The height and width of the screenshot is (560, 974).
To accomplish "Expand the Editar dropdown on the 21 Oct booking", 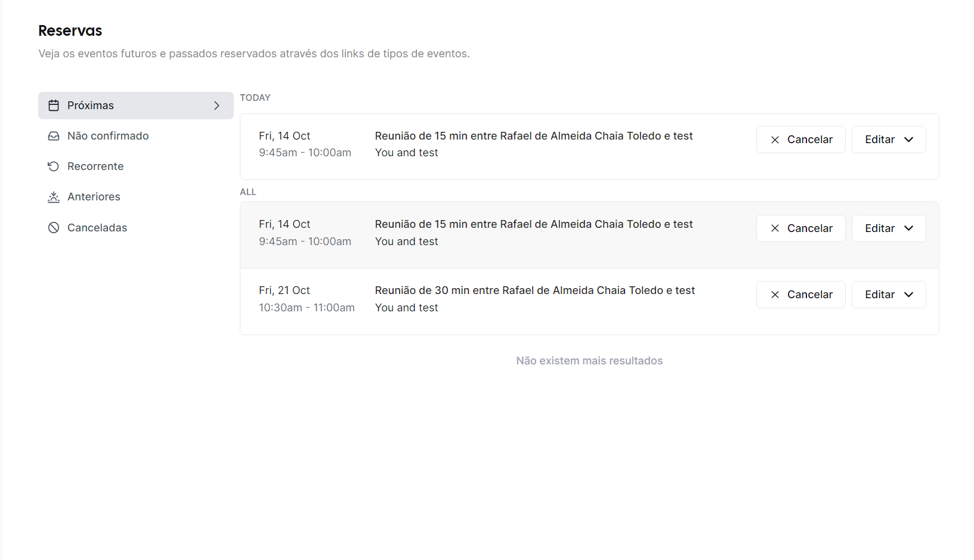I will 909,294.
